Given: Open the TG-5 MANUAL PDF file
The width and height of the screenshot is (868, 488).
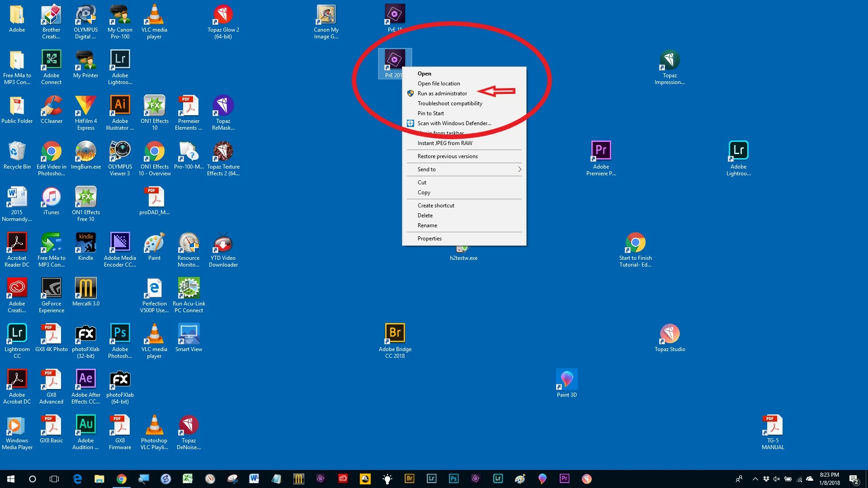Looking at the screenshot, I should click(773, 425).
